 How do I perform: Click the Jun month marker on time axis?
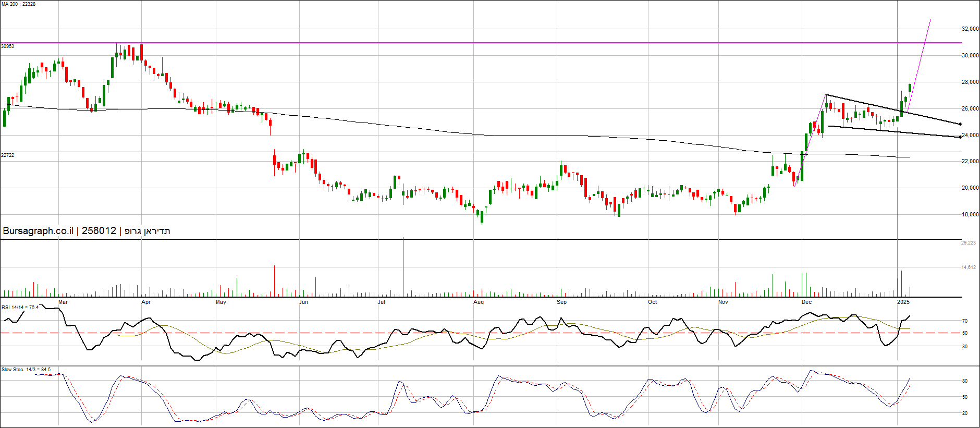(x=303, y=302)
